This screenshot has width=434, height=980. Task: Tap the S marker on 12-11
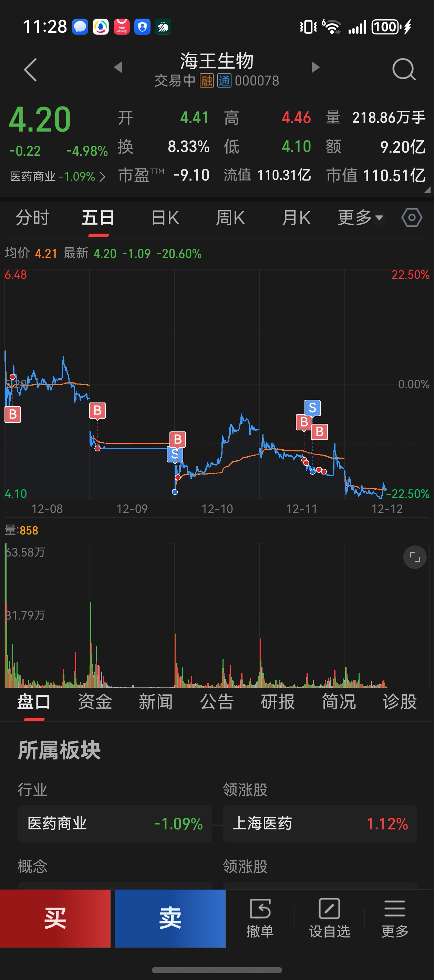pyautogui.click(x=312, y=408)
